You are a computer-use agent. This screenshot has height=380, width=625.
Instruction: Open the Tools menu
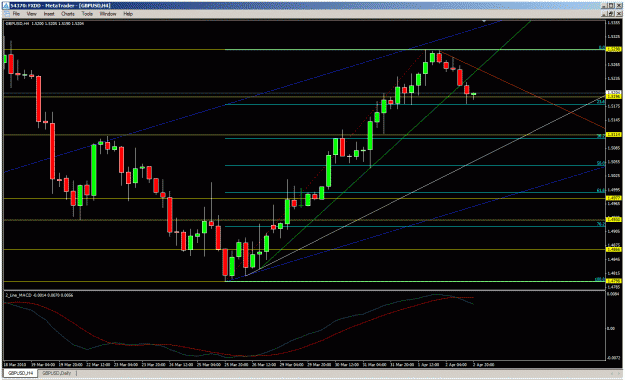tap(87, 14)
